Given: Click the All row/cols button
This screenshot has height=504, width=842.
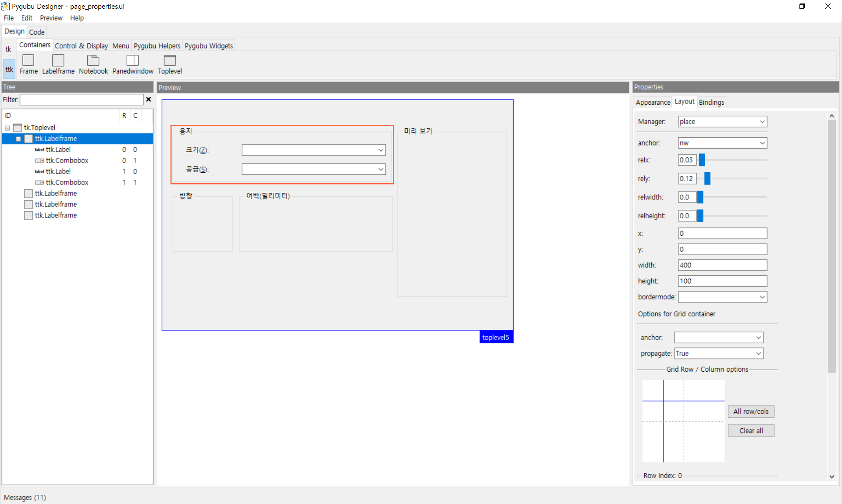Looking at the screenshot, I should click(x=751, y=412).
